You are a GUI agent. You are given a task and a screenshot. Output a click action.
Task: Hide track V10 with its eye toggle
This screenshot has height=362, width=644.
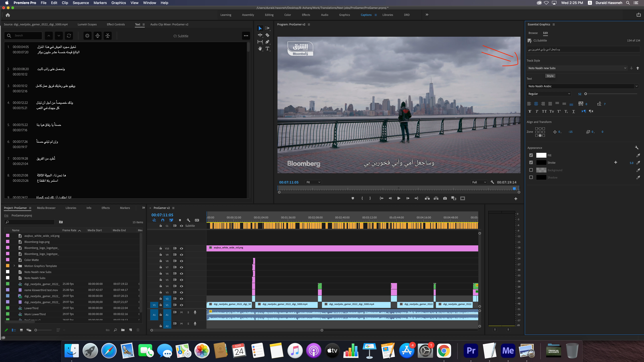[x=182, y=248]
